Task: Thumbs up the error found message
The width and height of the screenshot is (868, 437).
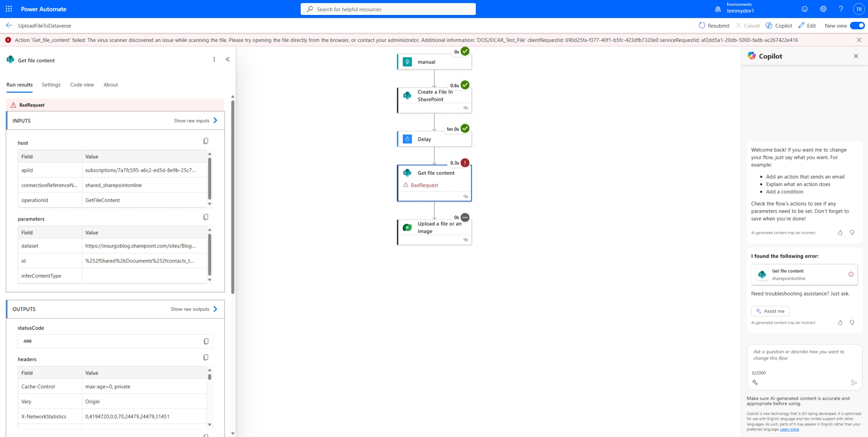Action: tap(840, 322)
